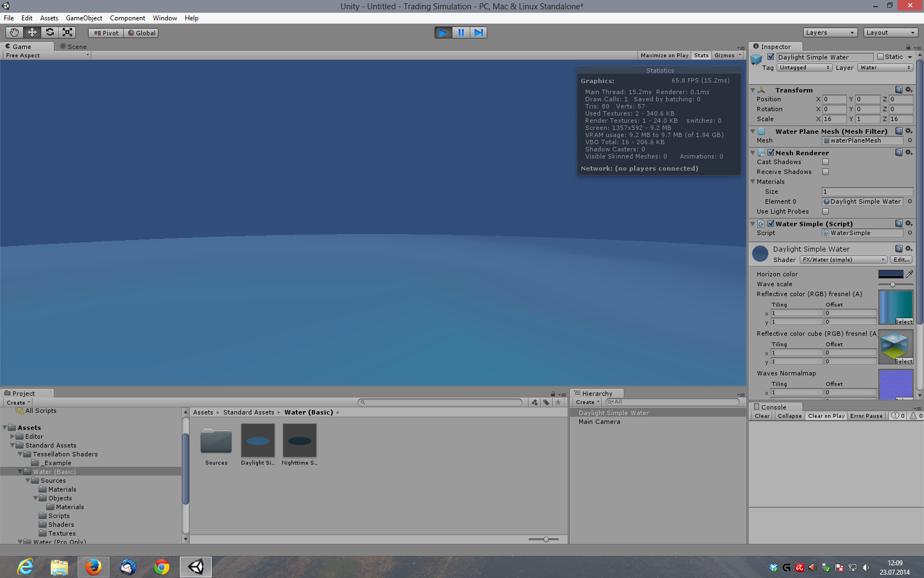Select the Scale tool

tap(67, 32)
